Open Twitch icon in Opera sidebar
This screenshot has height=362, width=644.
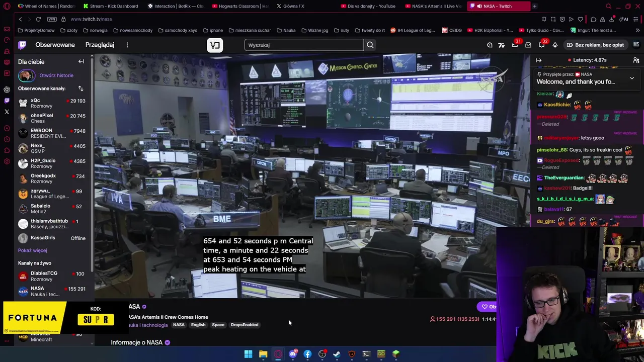7,101
